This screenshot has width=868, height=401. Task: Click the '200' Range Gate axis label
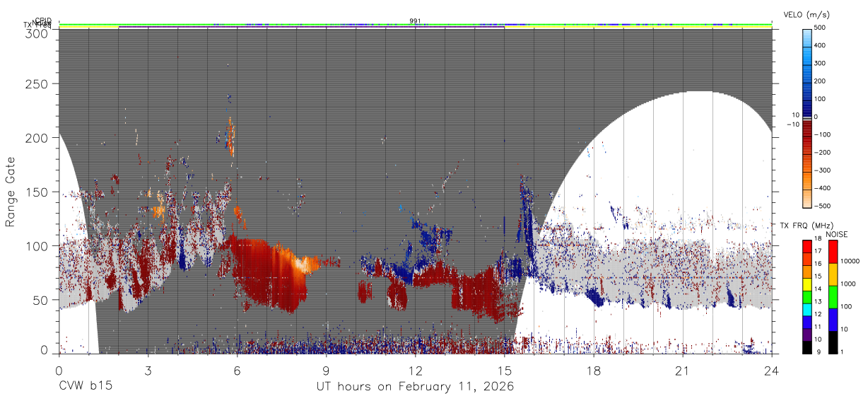[x=37, y=138]
